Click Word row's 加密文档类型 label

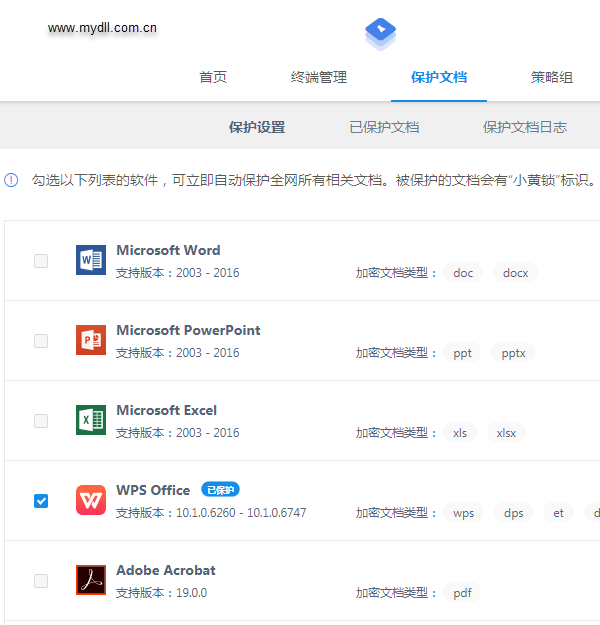[395, 273]
